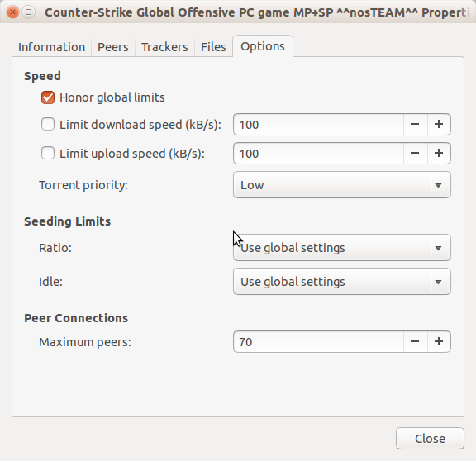Click the Maximum peers value field
The image size is (476, 461).
[x=318, y=342]
